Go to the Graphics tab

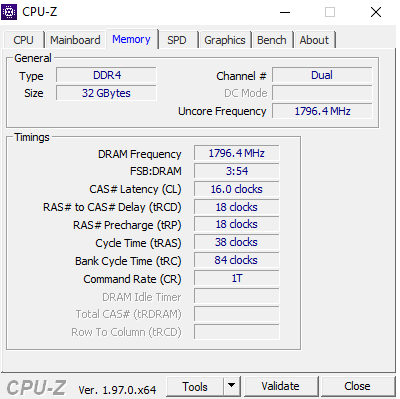225,40
